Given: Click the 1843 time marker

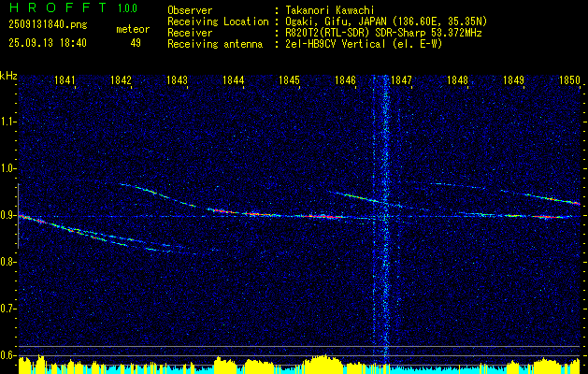Looking at the screenshot, I should pyautogui.click(x=177, y=80).
